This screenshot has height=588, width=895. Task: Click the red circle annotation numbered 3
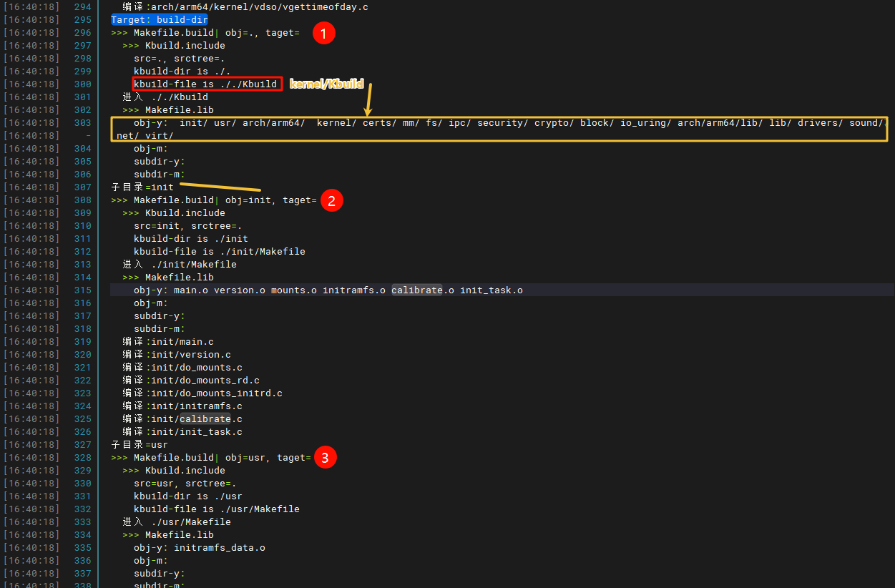pyautogui.click(x=325, y=458)
